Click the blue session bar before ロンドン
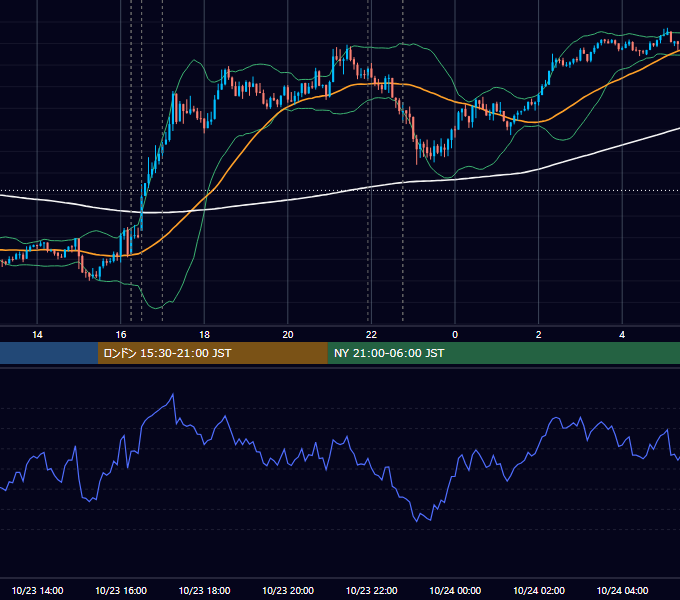This screenshot has width=680, height=600. click(x=49, y=353)
